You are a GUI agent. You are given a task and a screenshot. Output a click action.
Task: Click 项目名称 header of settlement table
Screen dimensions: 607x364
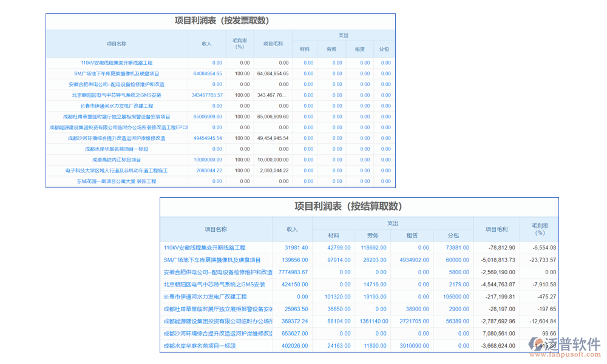(x=216, y=229)
